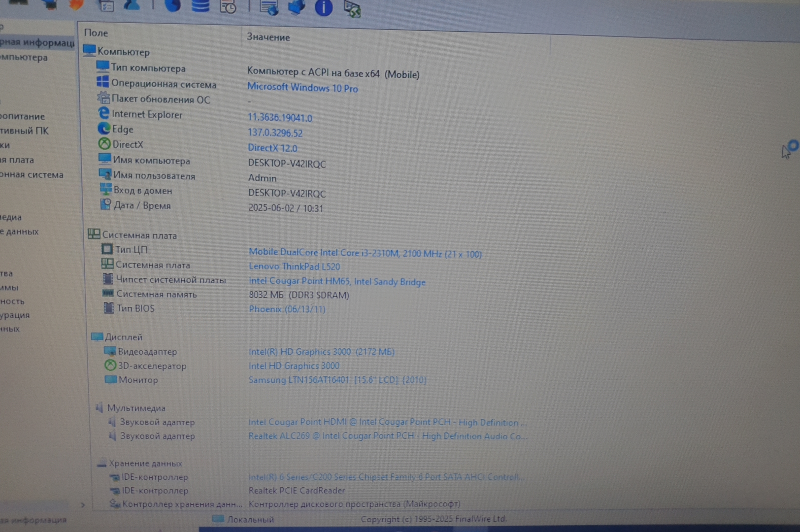The image size is (800, 532).
Task: Click the scroll right arrow under left tree
Action: click(83, 505)
